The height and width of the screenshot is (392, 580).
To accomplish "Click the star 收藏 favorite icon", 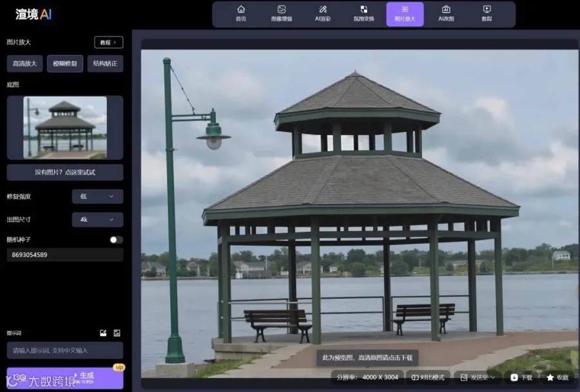I will pyautogui.click(x=550, y=377).
